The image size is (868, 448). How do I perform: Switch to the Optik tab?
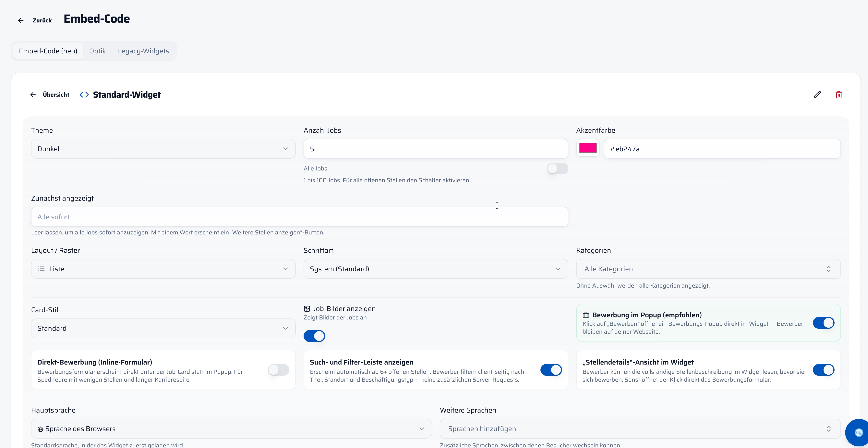click(x=97, y=51)
